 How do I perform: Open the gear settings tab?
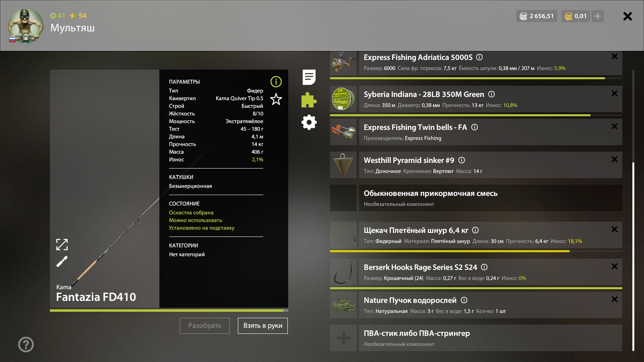tap(309, 122)
